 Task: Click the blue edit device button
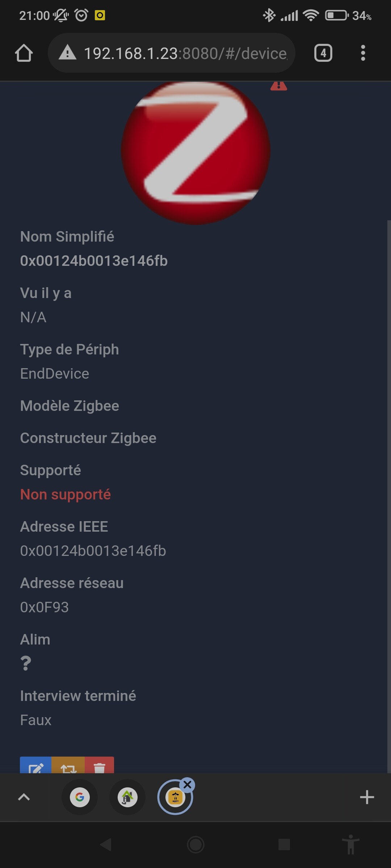tap(35, 765)
